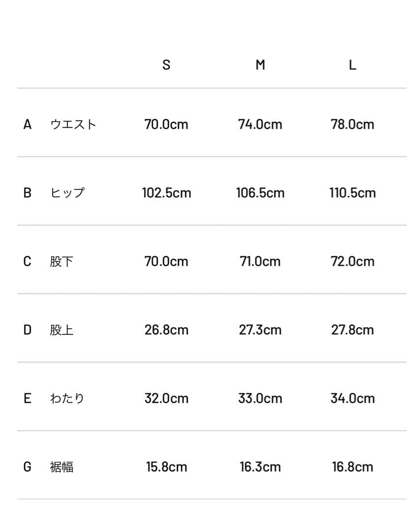Click the 裾幅 row label
Screen dimensions: 407x532
click(x=62, y=466)
